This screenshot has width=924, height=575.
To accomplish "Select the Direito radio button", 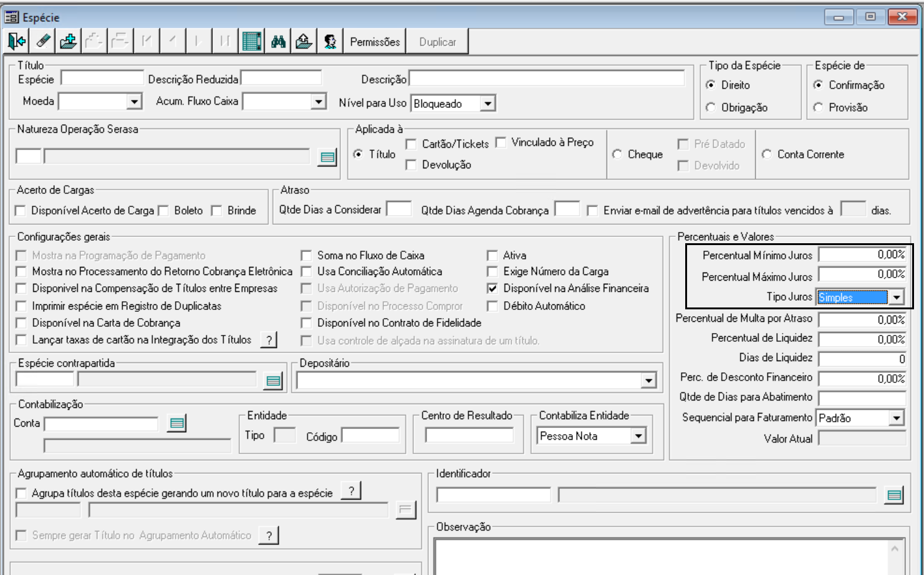I will [x=711, y=85].
